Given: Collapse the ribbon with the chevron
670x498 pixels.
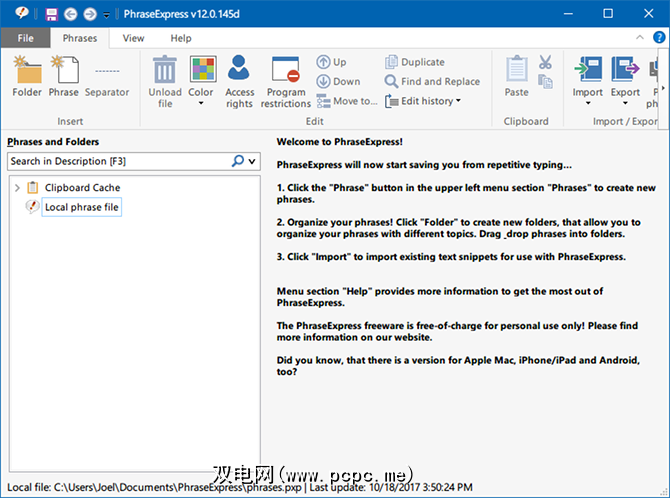Looking at the screenshot, I should point(640,38).
